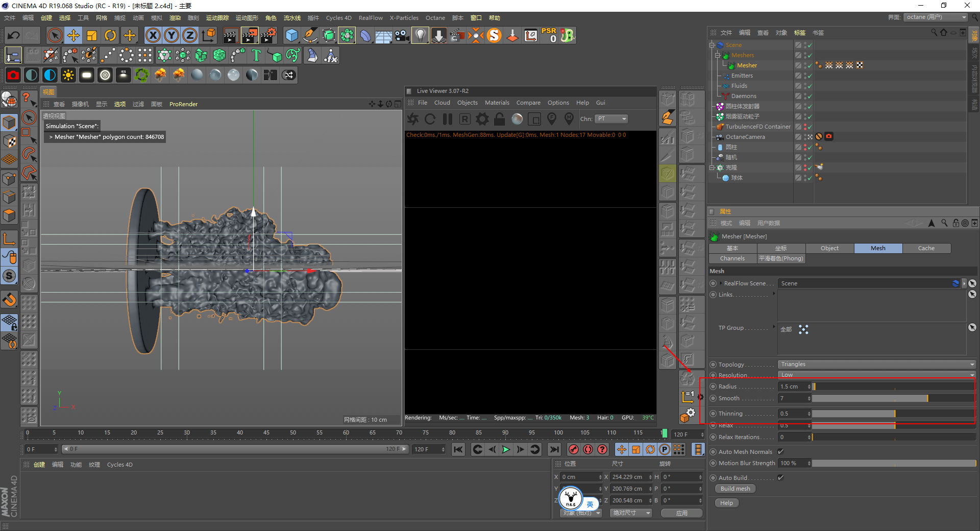The image size is (980, 531).
Task: Switch to the Object tab
Action: point(829,248)
